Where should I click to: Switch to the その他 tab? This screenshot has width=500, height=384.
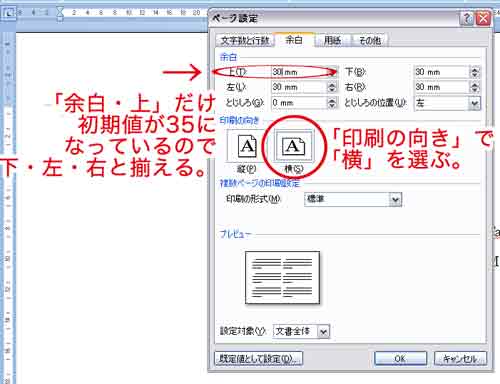[370, 41]
